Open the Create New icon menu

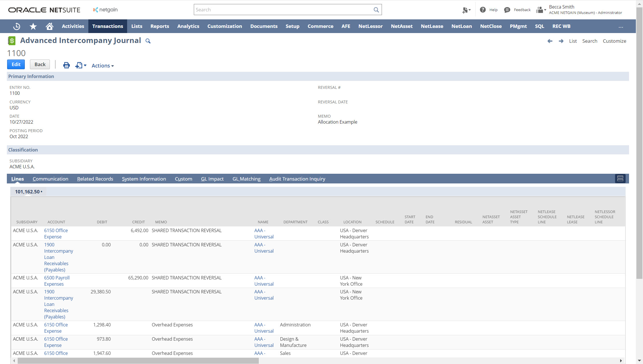pos(466,10)
